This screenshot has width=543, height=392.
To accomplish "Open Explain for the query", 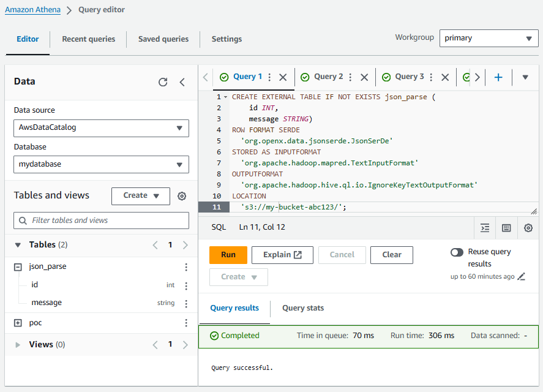I will (282, 255).
